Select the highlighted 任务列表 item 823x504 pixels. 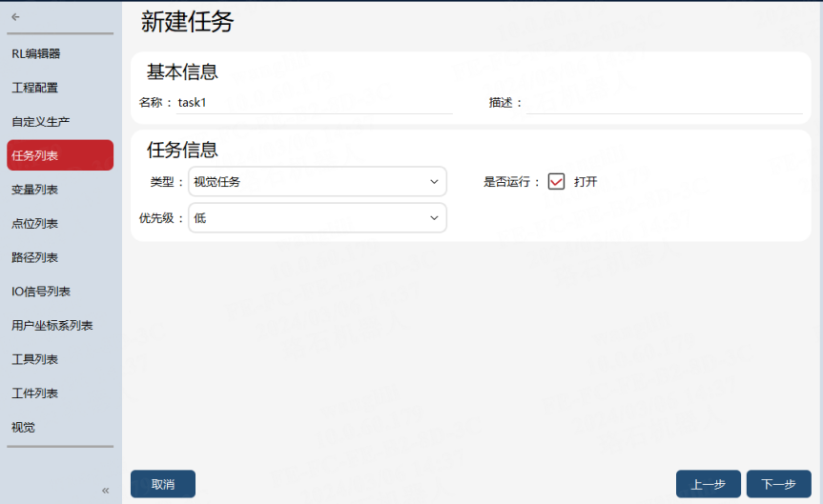[60, 155]
